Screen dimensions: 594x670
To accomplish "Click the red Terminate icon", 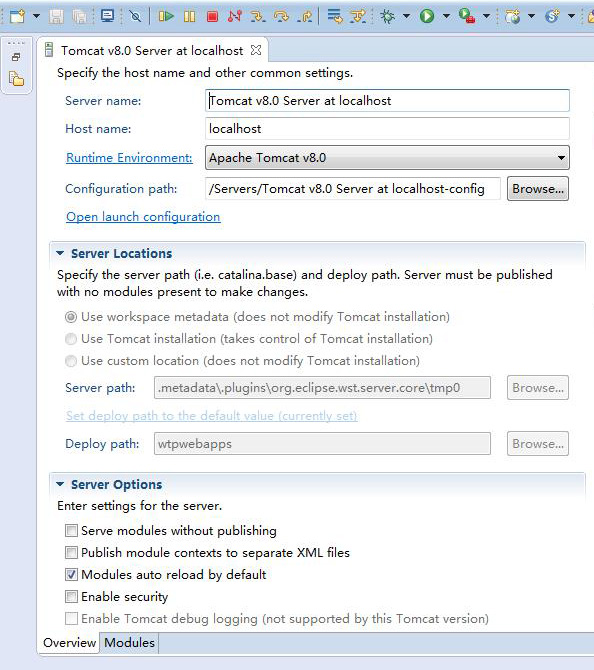I will [212, 17].
